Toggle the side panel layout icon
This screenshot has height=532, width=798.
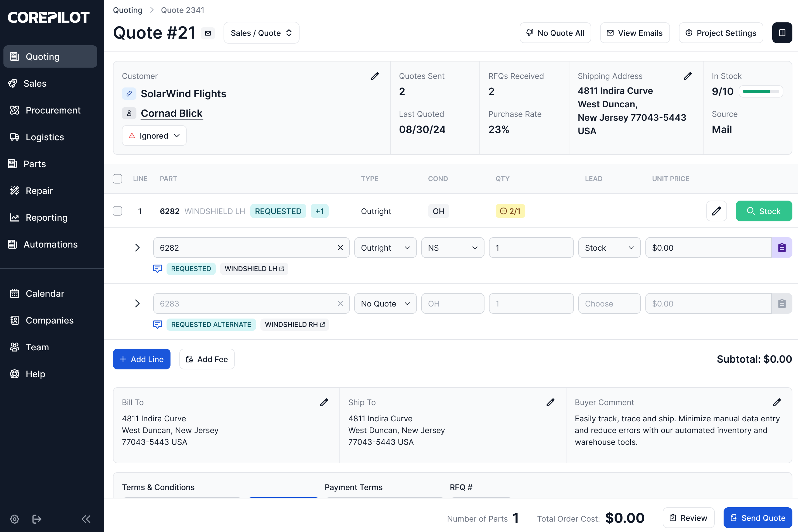point(782,33)
